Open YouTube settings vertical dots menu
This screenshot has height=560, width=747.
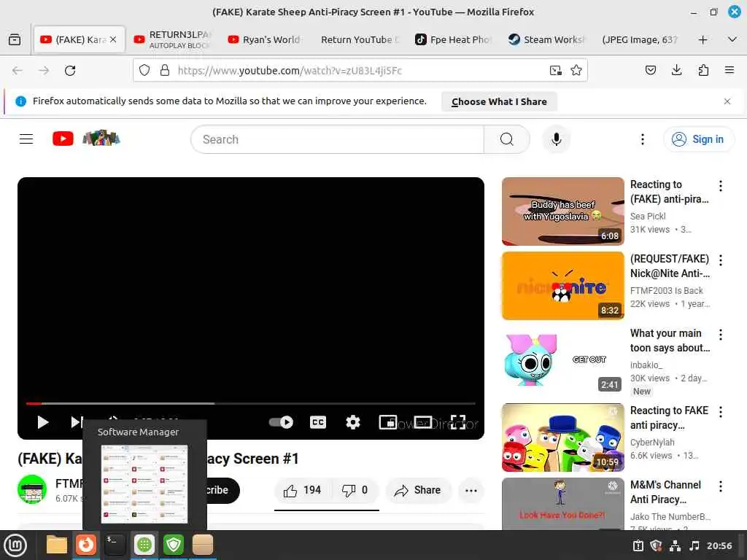coord(643,139)
